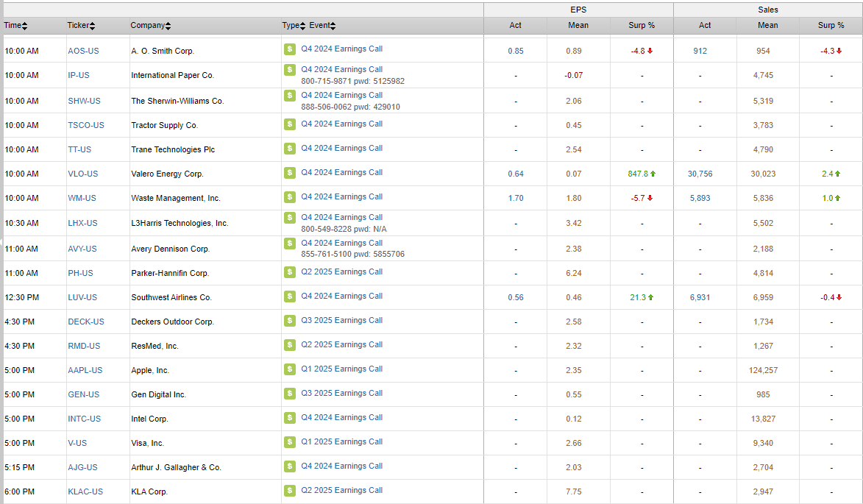Screen dimensions: 863x504
Task: Open the DECK-US ticker link
Action: coord(86,322)
